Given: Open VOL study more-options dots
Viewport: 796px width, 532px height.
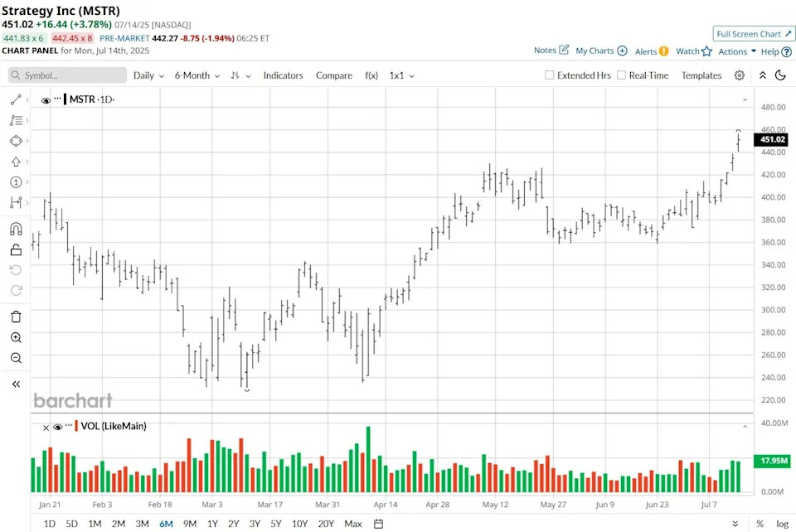Looking at the screenshot, I should point(69,426).
